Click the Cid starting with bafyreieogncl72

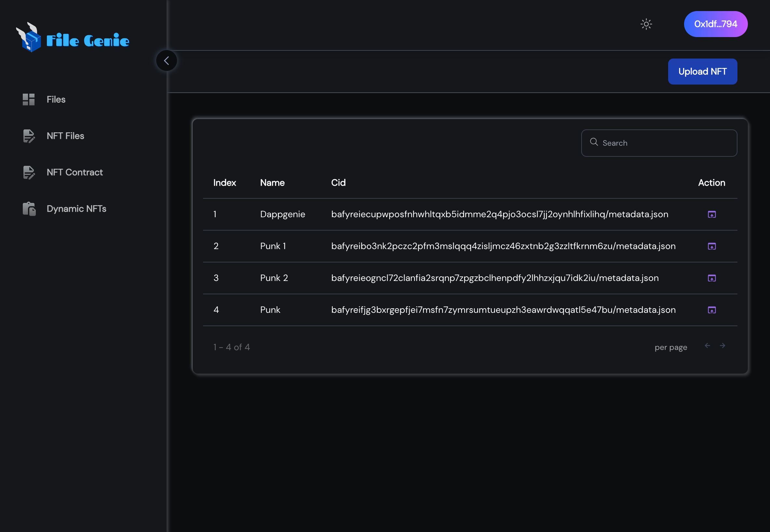[x=495, y=278]
